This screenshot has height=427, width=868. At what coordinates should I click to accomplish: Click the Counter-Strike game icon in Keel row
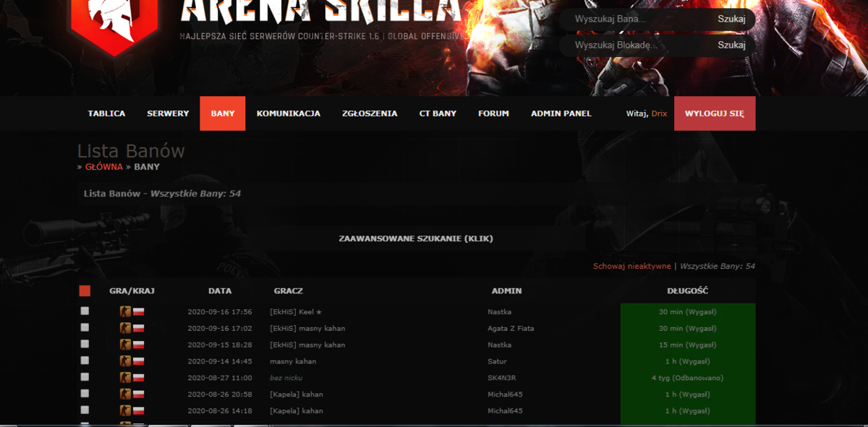tap(125, 312)
